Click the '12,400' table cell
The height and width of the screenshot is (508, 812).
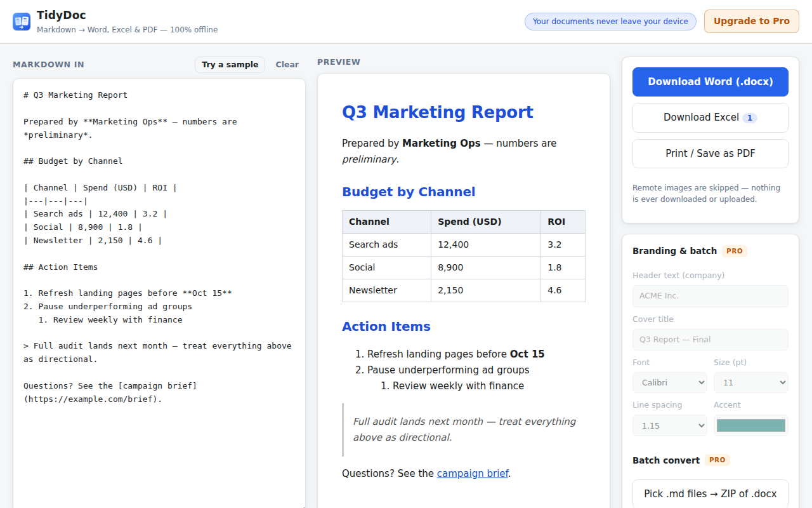(486, 245)
